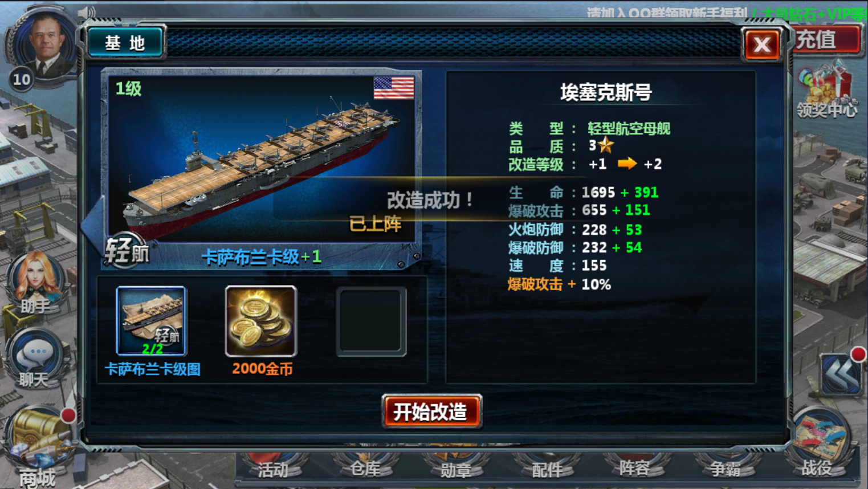868x489 pixels.
Task: Open the 争霸 competition tab
Action: (725, 467)
